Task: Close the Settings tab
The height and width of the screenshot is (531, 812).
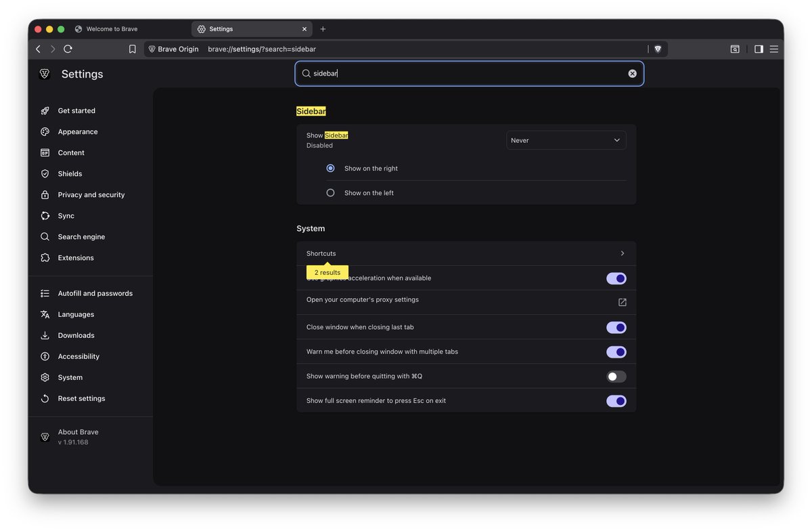Action: 304,29
